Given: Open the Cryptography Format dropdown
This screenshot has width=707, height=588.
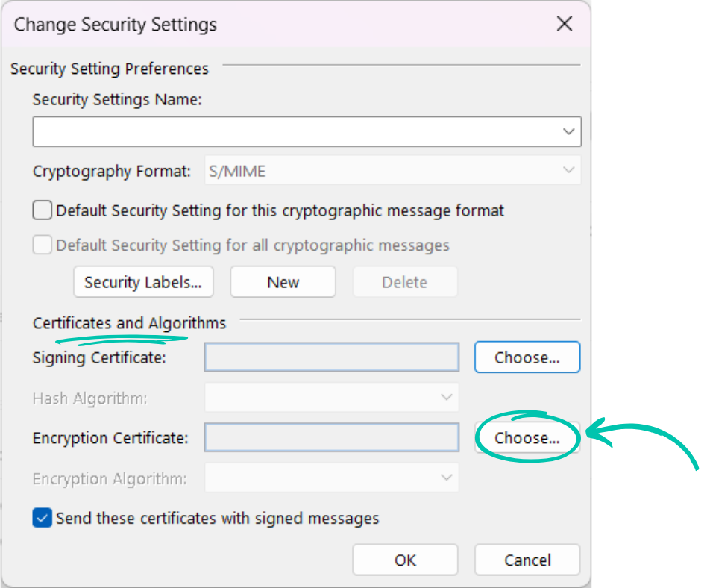Looking at the screenshot, I should [x=567, y=171].
